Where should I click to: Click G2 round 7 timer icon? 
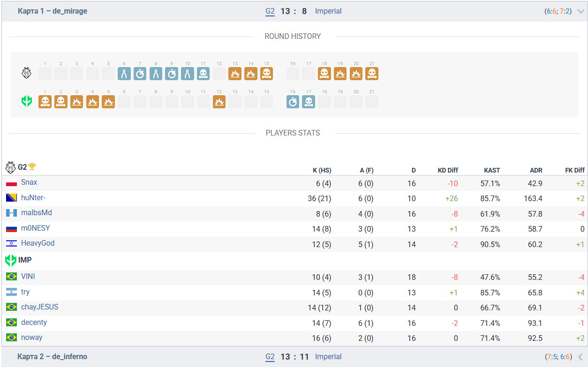point(140,74)
